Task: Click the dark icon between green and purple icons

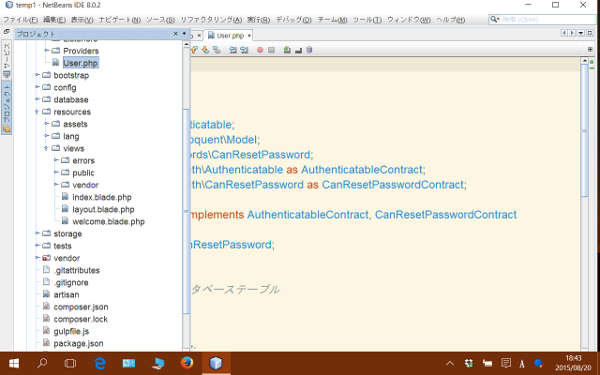Action: point(298,50)
